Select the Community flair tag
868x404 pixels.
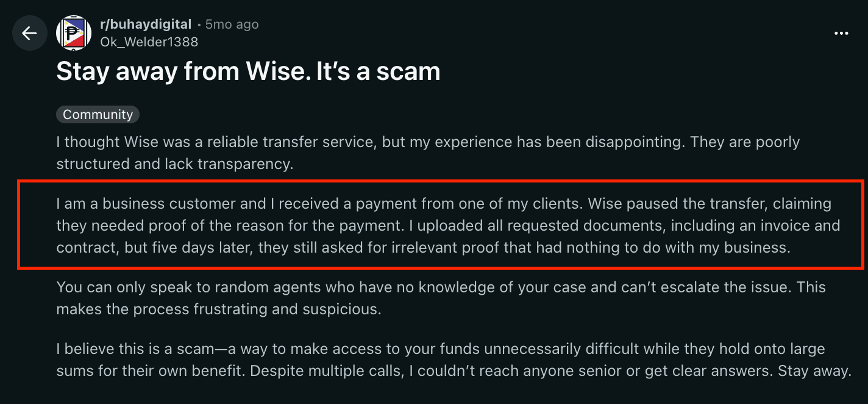point(98,114)
